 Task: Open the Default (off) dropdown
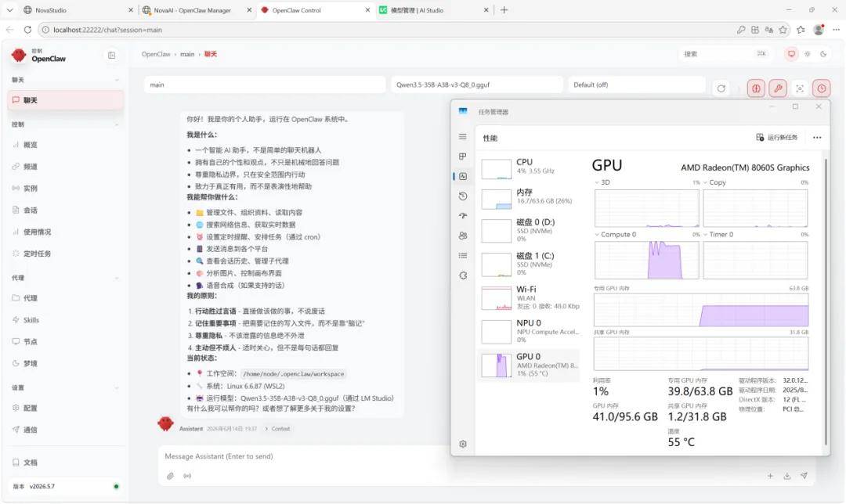637,85
